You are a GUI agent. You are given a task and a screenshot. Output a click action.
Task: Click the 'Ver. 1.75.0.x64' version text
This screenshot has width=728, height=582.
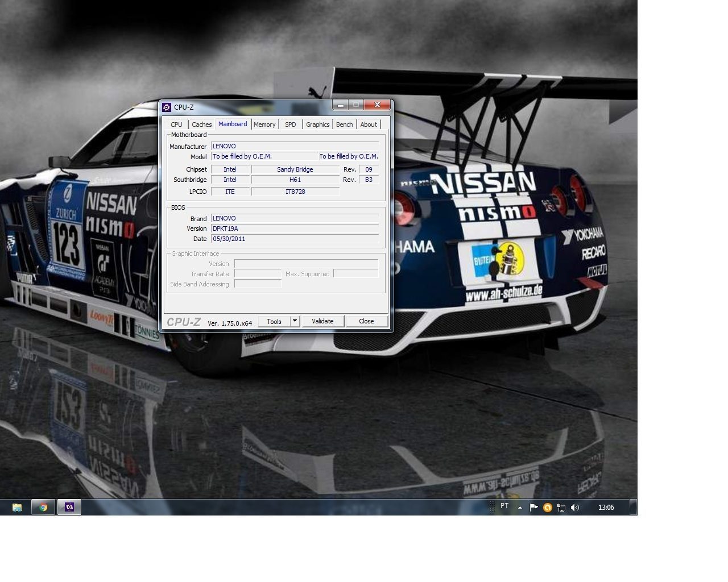[x=230, y=323]
